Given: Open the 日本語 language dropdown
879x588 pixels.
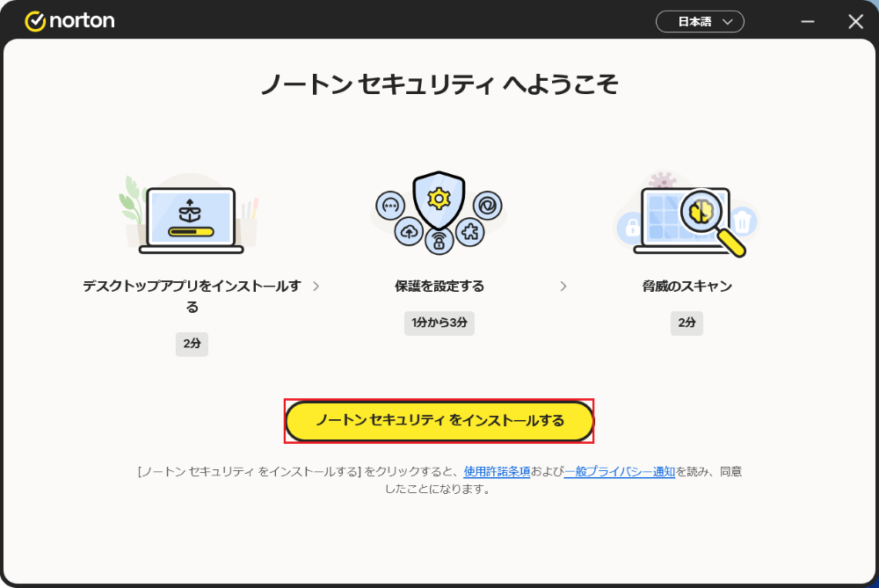Looking at the screenshot, I should coord(700,22).
